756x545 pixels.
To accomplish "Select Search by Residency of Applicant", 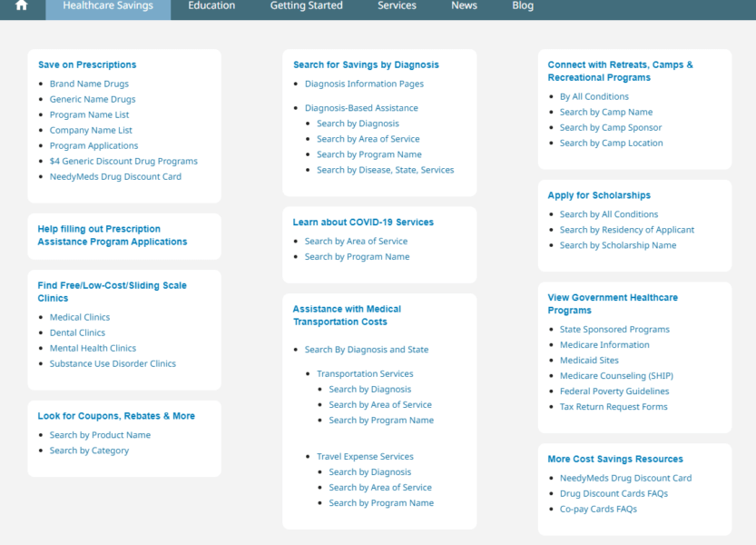I will click(x=627, y=230).
